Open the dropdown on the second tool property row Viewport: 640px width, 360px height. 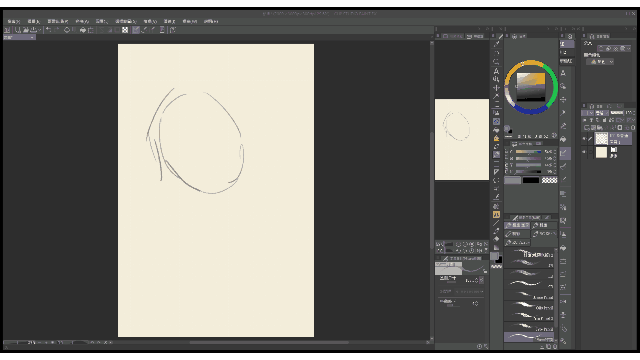pos(469,292)
